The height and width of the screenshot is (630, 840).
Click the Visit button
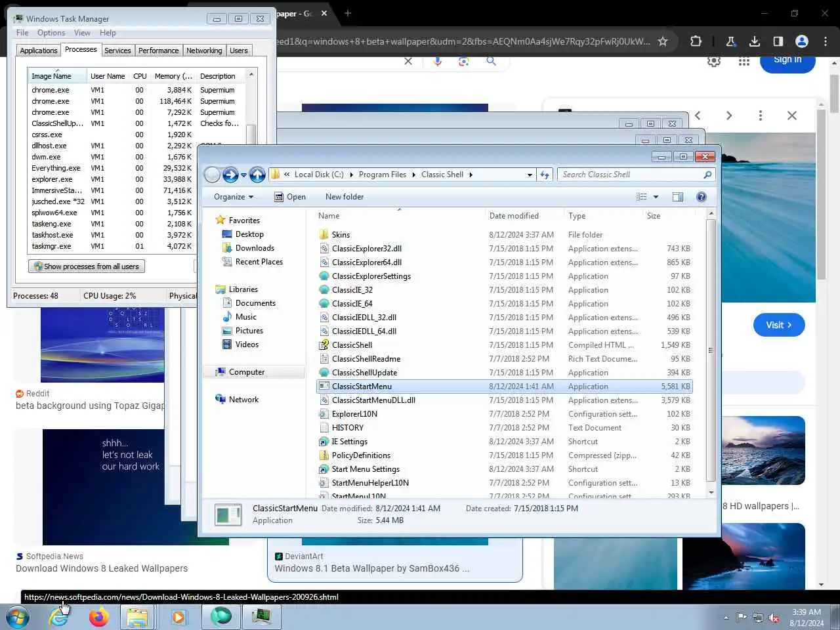point(779,325)
